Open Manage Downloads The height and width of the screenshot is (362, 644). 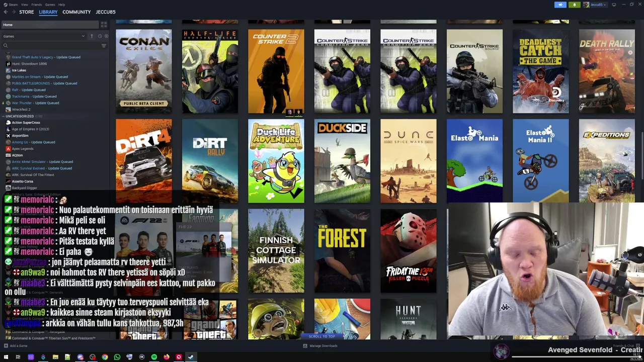coord(320,346)
